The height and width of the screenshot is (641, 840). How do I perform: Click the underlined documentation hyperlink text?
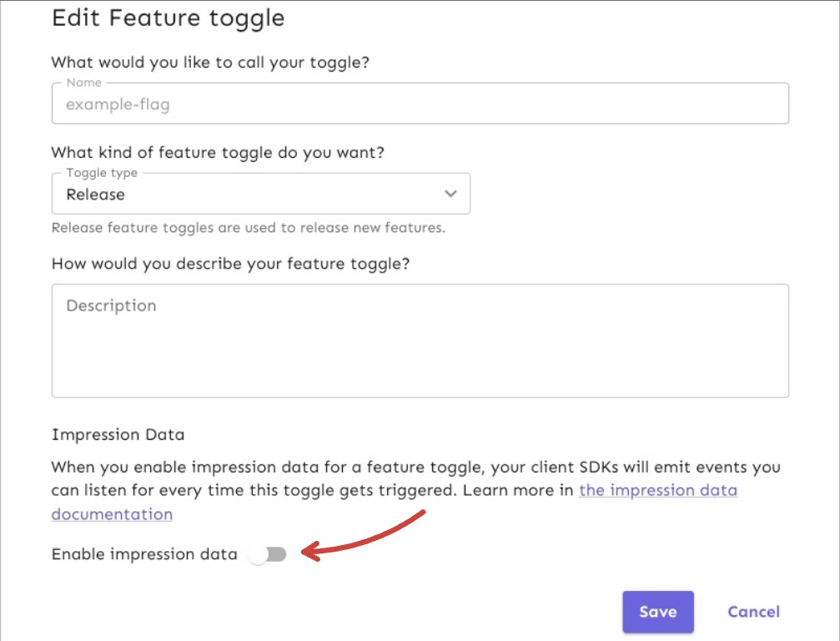112,514
